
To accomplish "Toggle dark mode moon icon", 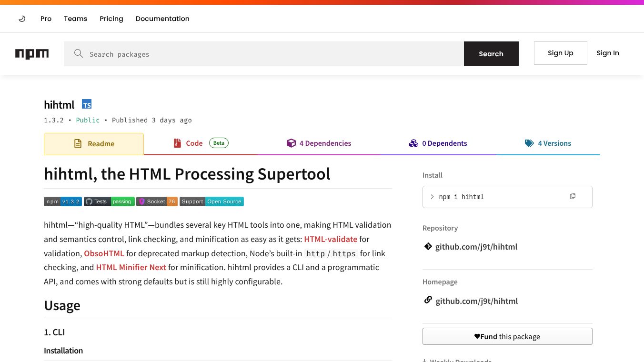I will click(22, 19).
